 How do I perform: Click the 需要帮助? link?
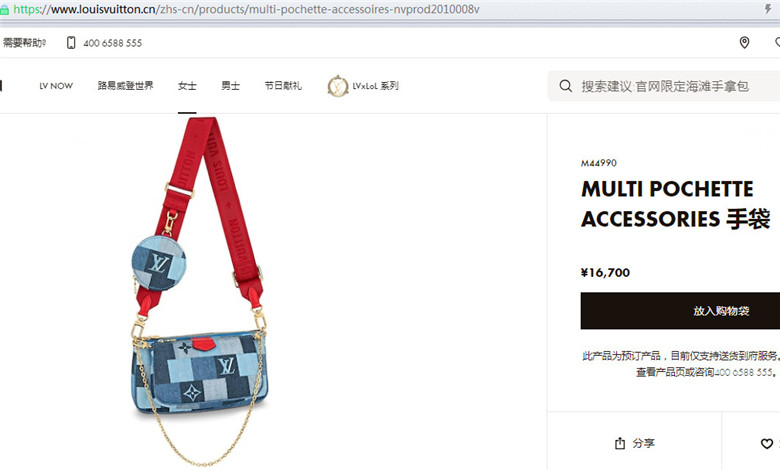coord(24,43)
